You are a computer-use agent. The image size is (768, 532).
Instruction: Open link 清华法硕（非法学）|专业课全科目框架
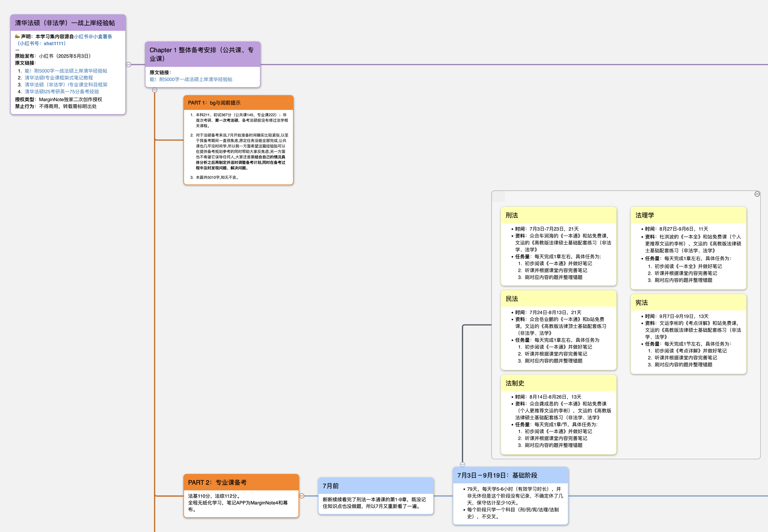[x=66, y=85]
